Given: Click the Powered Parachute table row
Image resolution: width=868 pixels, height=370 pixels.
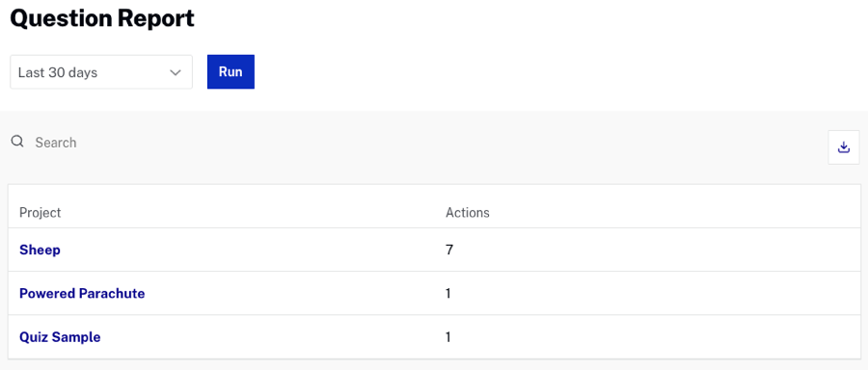Looking at the screenshot, I should (435, 293).
